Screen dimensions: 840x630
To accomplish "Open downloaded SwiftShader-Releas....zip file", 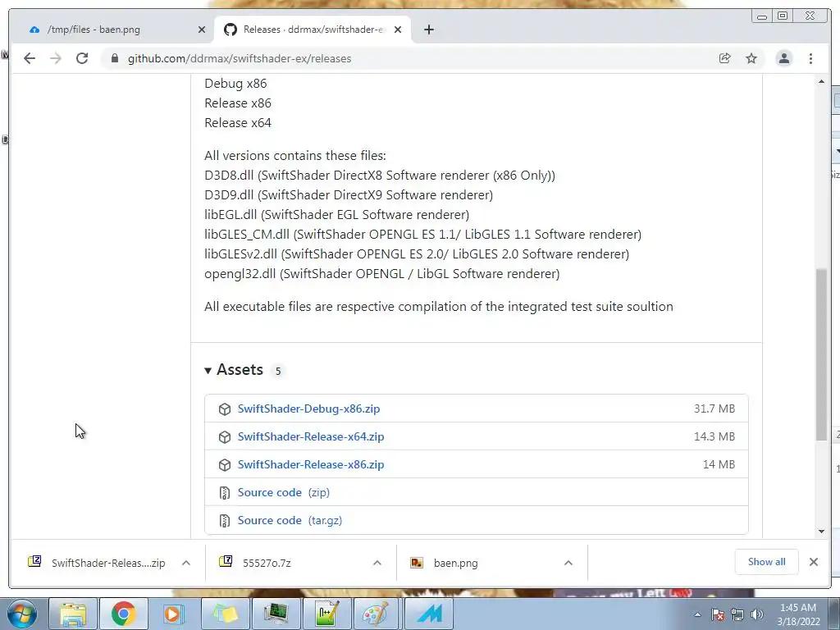I will point(97,563).
